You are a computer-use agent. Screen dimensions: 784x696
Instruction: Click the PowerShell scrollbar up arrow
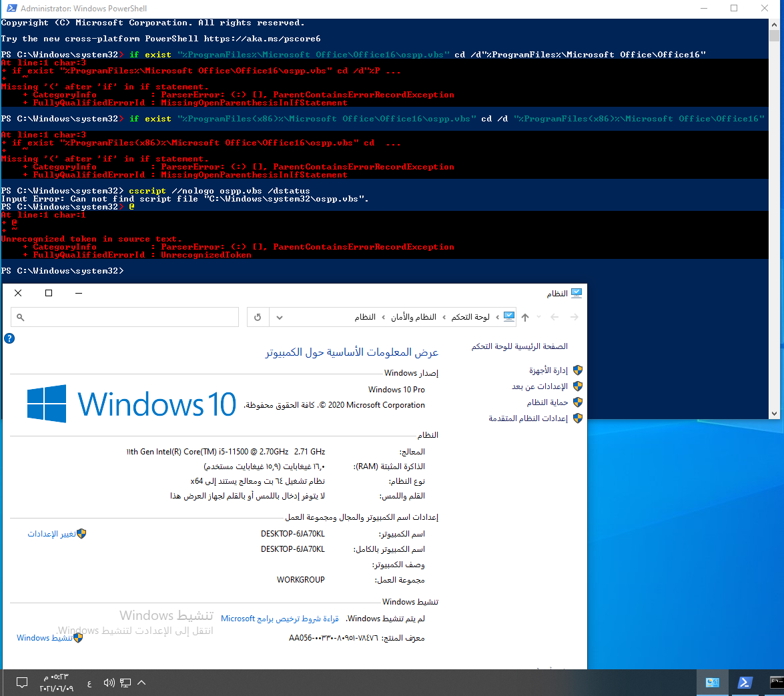click(x=774, y=24)
